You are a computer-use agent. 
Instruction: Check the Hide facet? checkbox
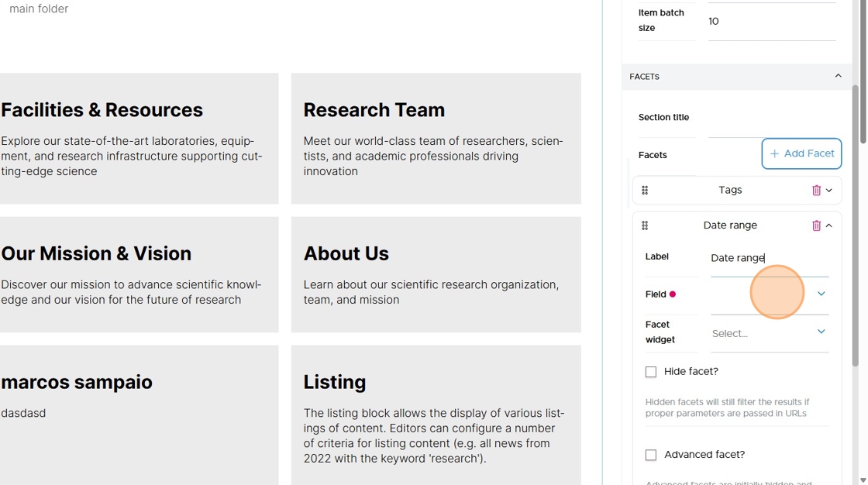pyautogui.click(x=651, y=372)
